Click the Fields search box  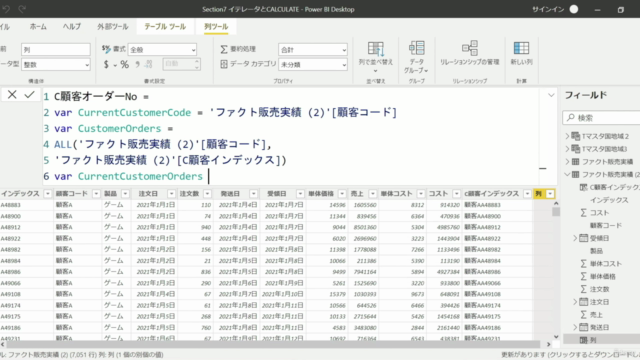(x=601, y=118)
